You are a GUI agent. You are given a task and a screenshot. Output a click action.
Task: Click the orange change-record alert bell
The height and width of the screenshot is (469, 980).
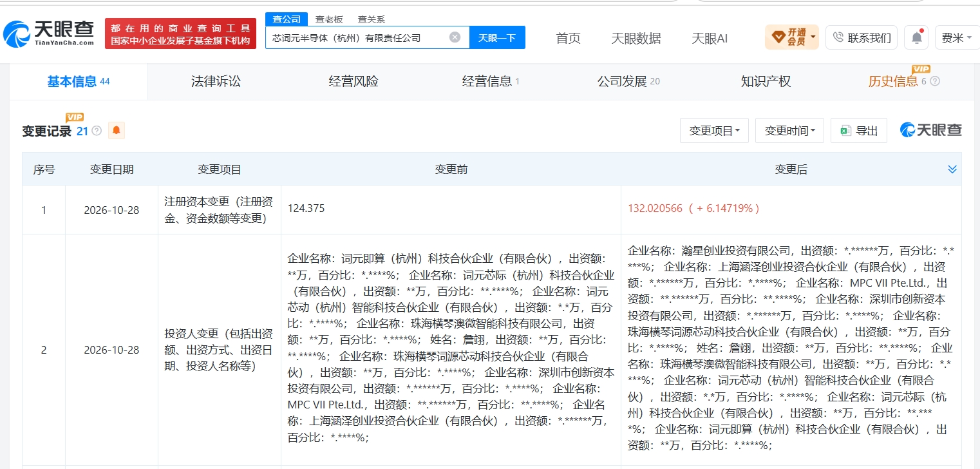117,131
